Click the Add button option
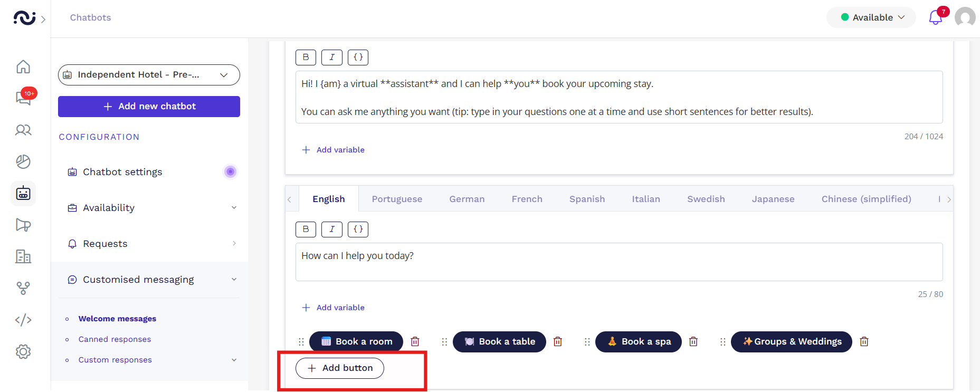Viewport: 980px width, 392px height. click(x=340, y=368)
